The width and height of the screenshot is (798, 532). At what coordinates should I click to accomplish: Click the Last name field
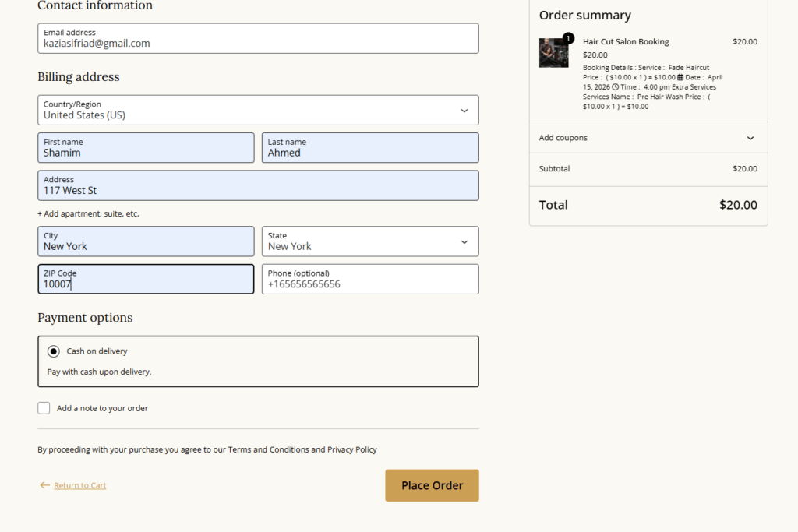pos(370,147)
